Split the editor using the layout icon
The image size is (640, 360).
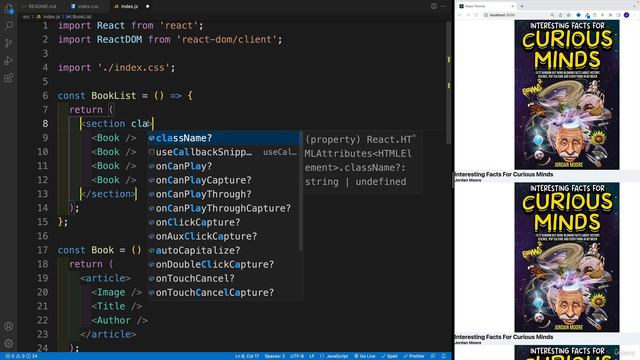tap(434, 6)
